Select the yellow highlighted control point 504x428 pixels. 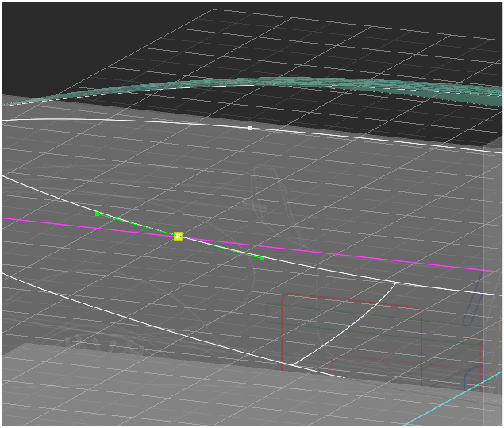(x=178, y=236)
